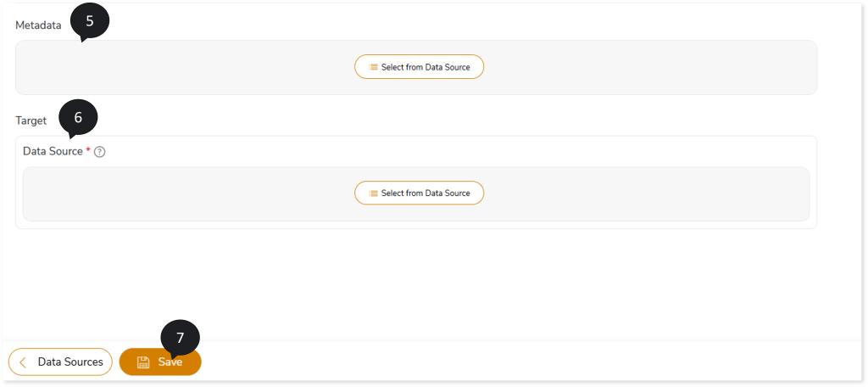The height and width of the screenshot is (387, 868).
Task: Save the data source configuration
Action: click(160, 362)
